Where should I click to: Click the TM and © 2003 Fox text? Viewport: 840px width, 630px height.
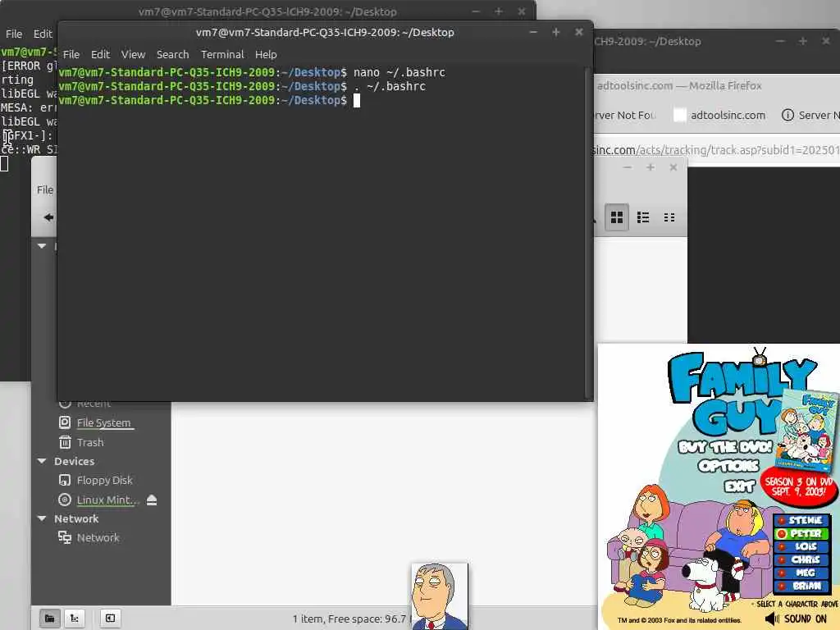click(x=679, y=620)
